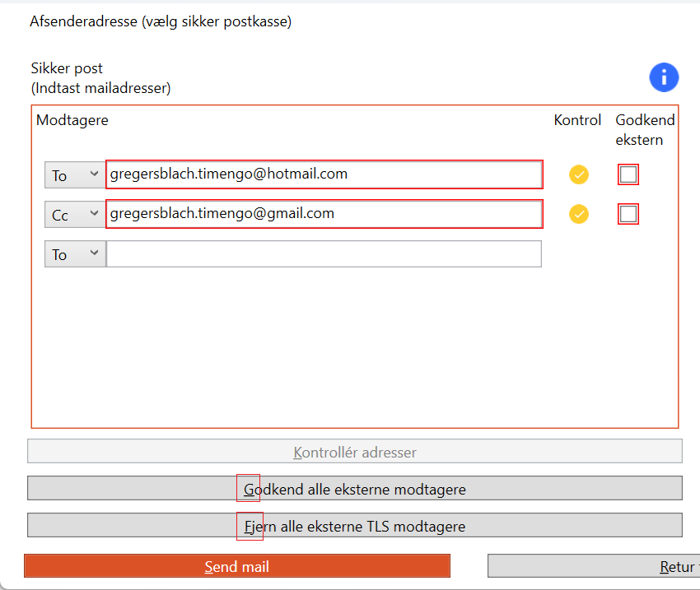Click the Godkend ekstern column heading
The image size is (700, 590).
tap(645, 129)
